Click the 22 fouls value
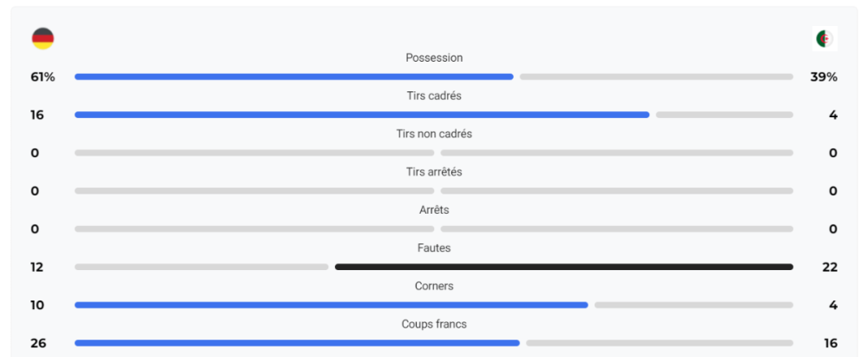 830,268
